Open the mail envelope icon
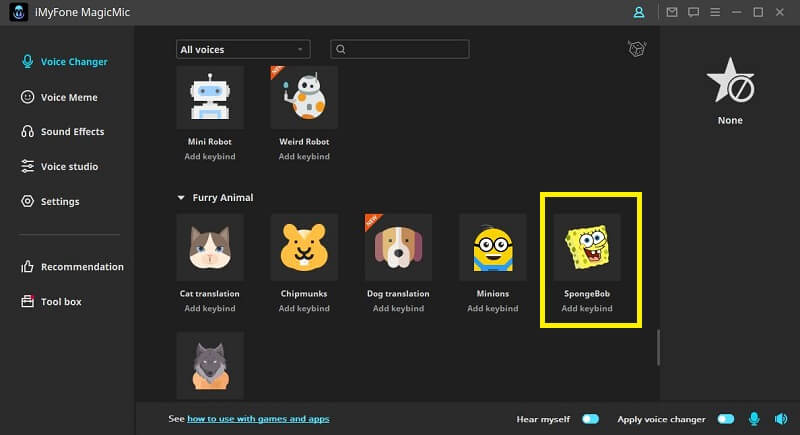Screen dimensions: 800x435 672,12
